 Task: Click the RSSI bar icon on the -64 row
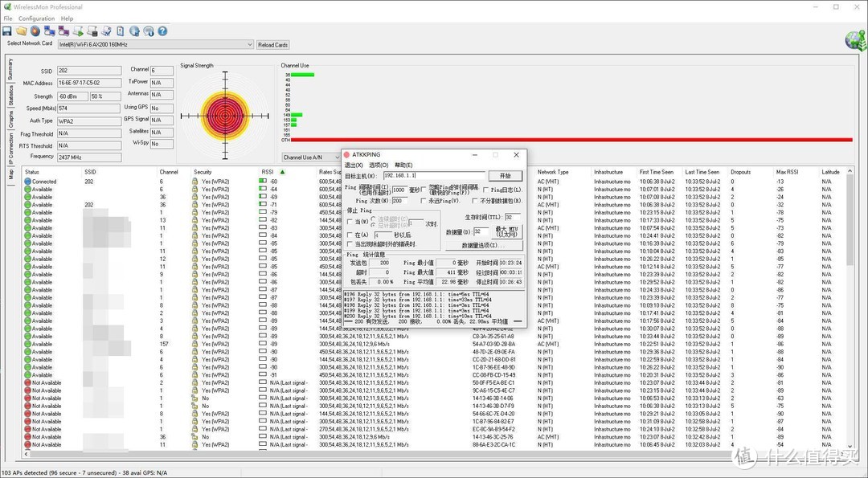click(x=263, y=190)
